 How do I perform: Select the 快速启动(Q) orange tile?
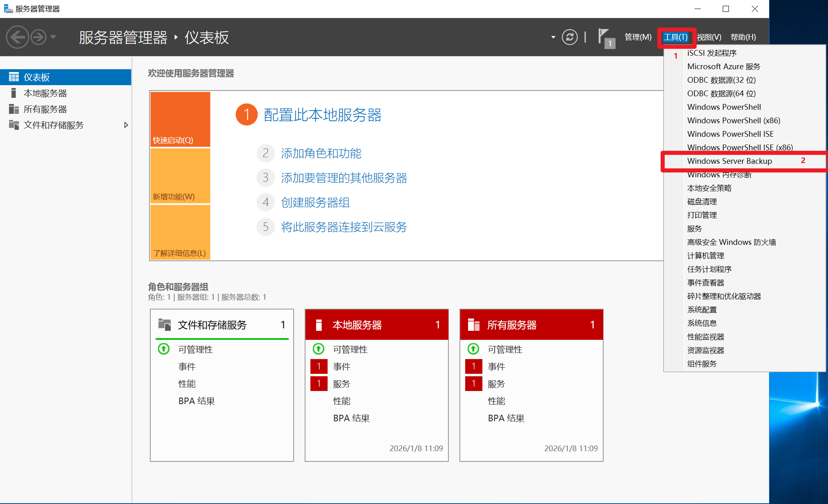180,119
